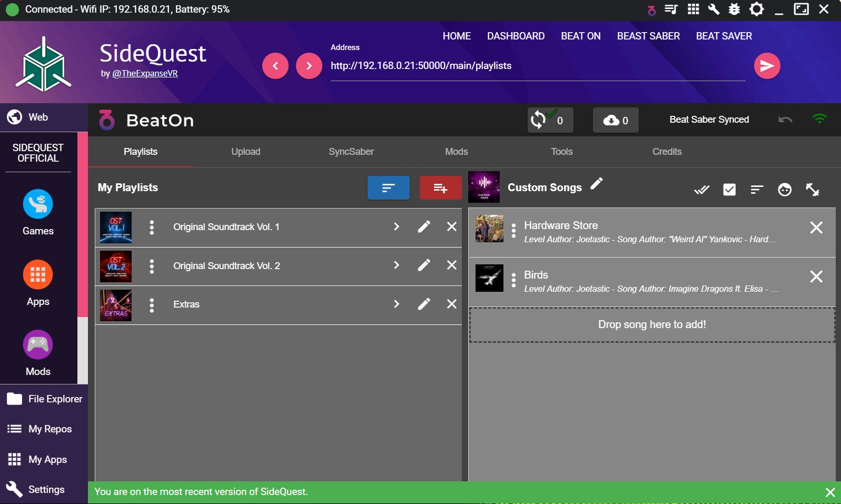Delete Original Soundtrack Vol. 2 playlist
The width and height of the screenshot is (841, 504).
click(x=452, y=265)
